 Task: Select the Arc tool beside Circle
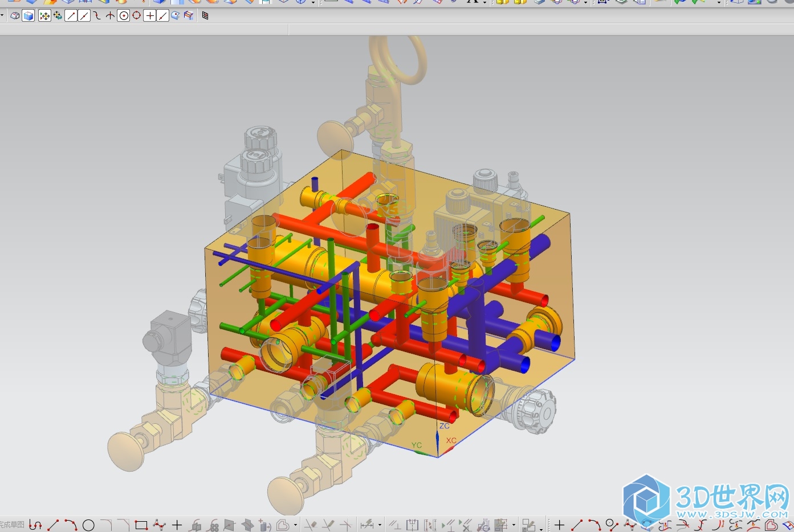coord(71,525)
